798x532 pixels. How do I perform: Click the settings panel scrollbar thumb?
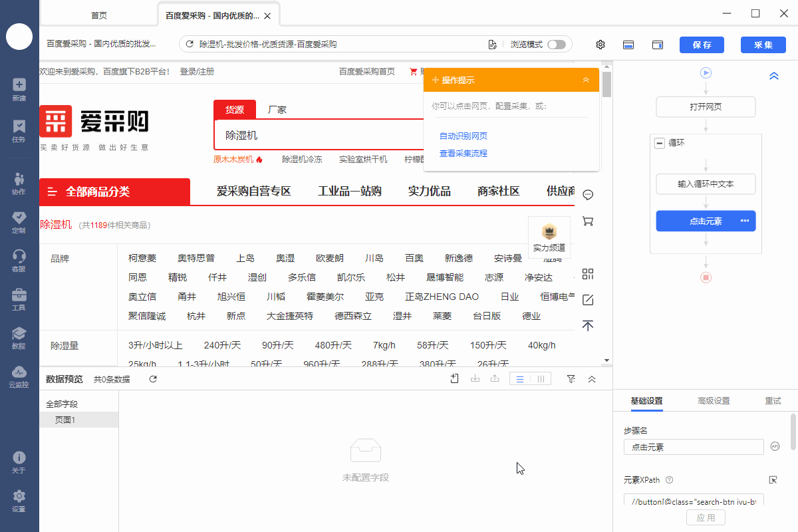pos(793,432)
